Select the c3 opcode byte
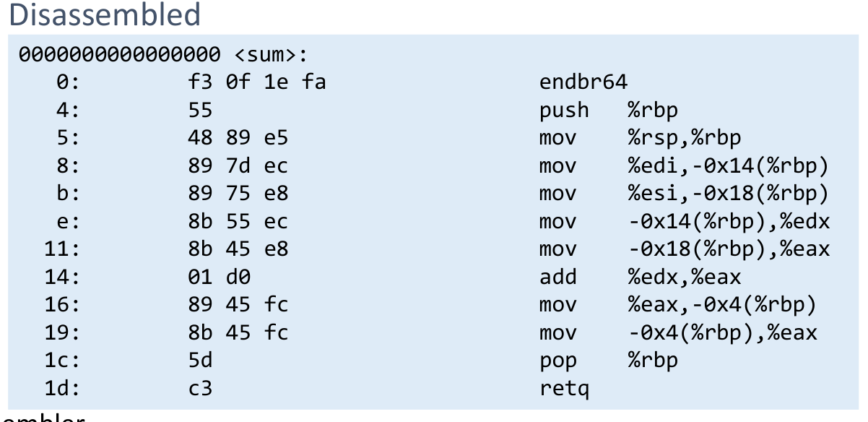Image resolution: width=868 pixels, height=422 pixels. point(200,389)
